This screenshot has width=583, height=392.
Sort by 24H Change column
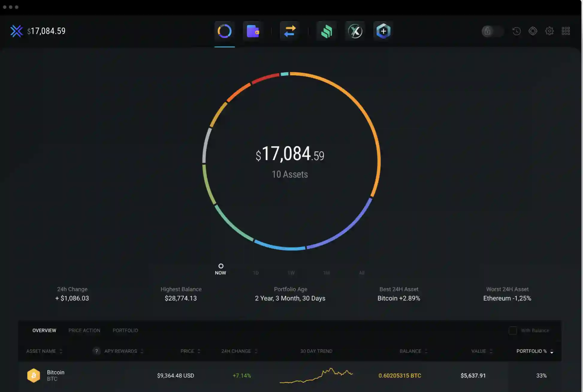(x=239, y=351)
